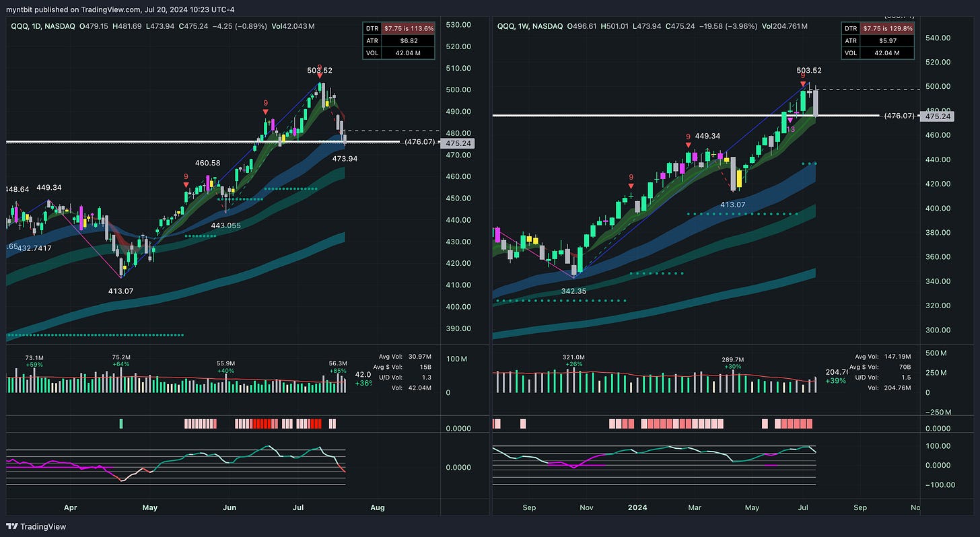The image size is (980, 537).
Task: Click the 500 M level on weekly volume axis
Action: (936, 353)
